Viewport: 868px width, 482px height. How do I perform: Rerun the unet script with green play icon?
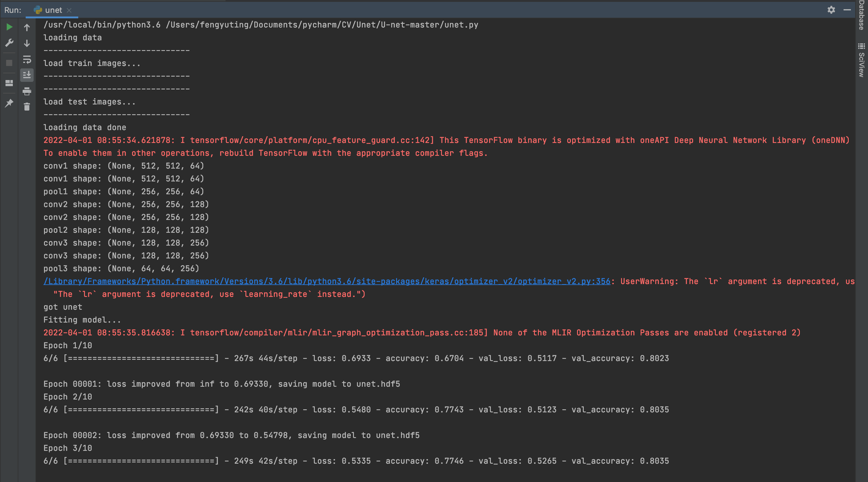[x=9, y=27]
